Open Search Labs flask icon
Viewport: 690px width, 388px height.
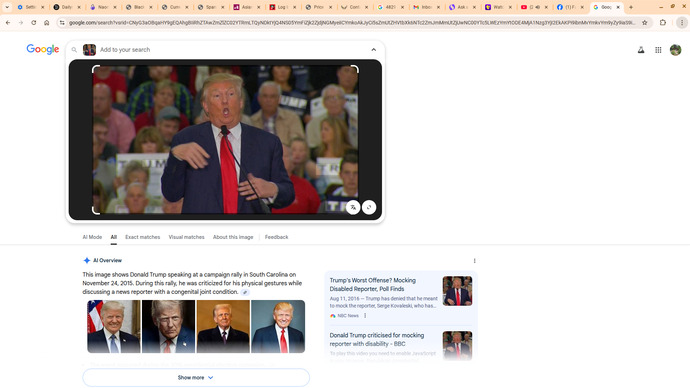pyautogui.click(x=641, y=50)
